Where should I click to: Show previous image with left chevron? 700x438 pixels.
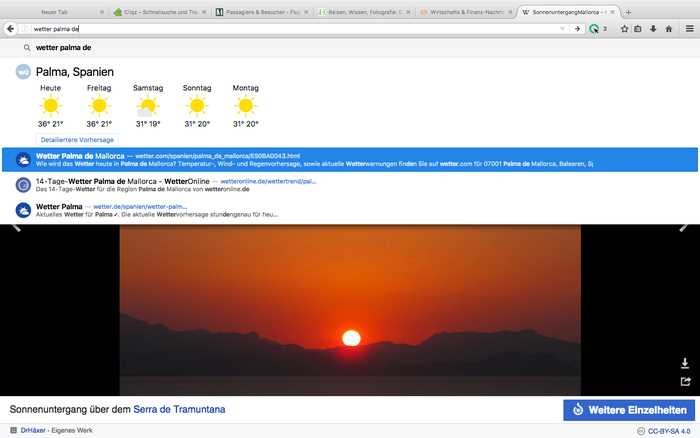click(x=17, y=228)
